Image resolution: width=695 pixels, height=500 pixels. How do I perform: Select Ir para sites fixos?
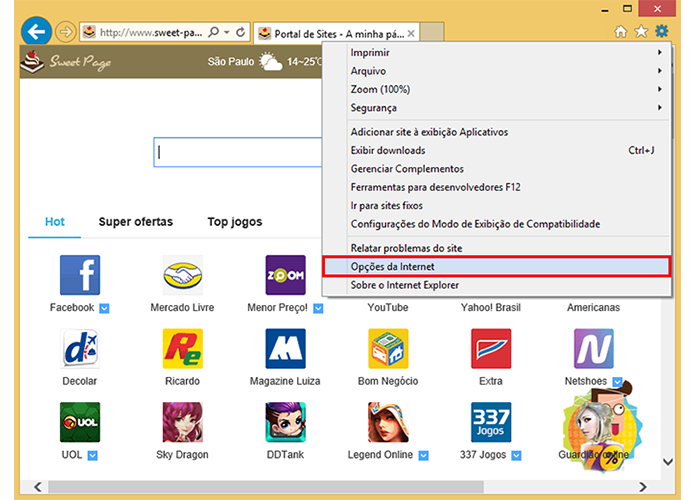[496, 206]
